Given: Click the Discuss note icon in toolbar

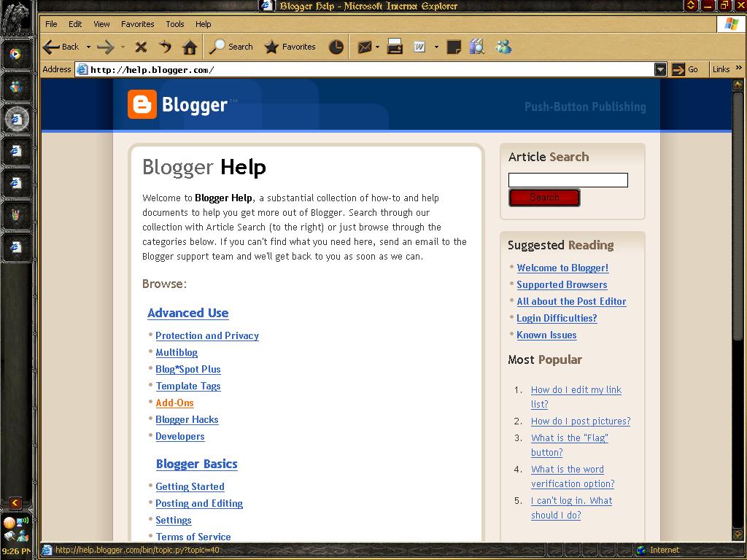Looking at the screenshot, I should tap(454, 47).
